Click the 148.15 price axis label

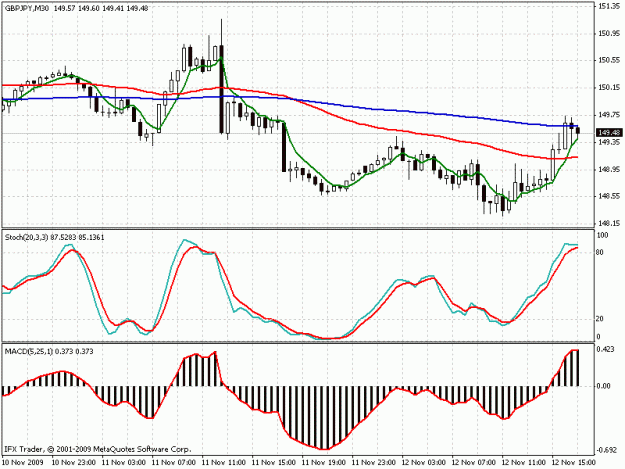[608, 224]
